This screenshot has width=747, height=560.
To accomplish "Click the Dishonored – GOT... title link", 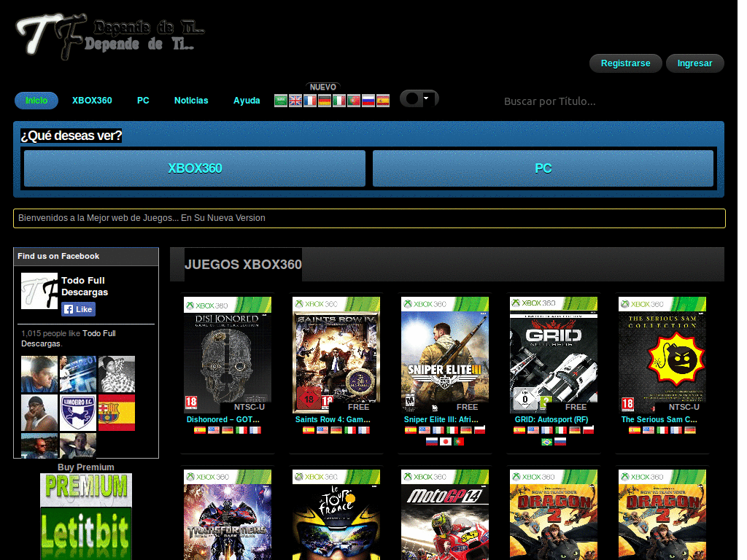I will pyautogui.click(x=223, y=419).
